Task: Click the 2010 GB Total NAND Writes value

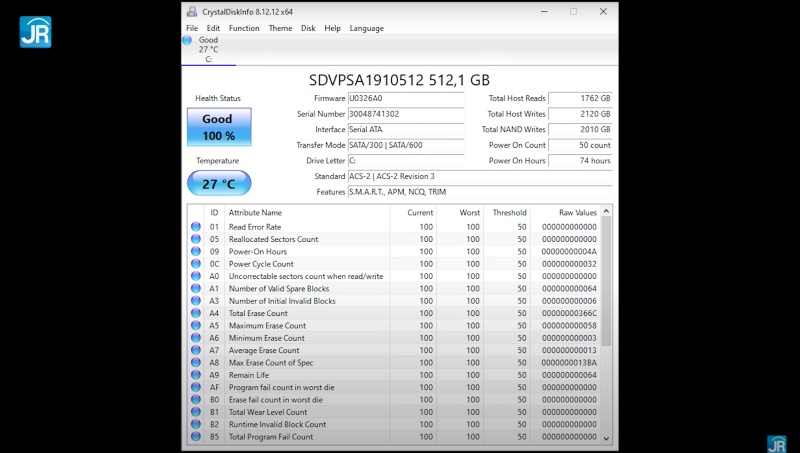Action: pyautogui.click(x=580, y=129)
